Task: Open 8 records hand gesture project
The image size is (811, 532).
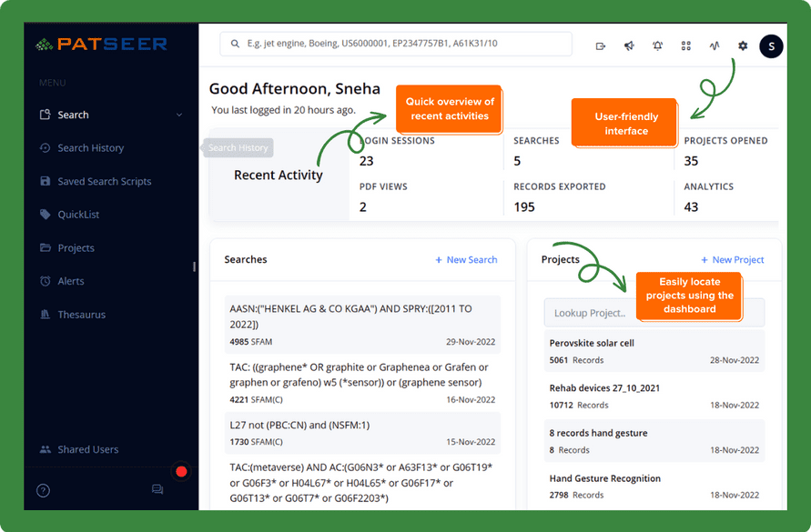Action: point(654,441)
